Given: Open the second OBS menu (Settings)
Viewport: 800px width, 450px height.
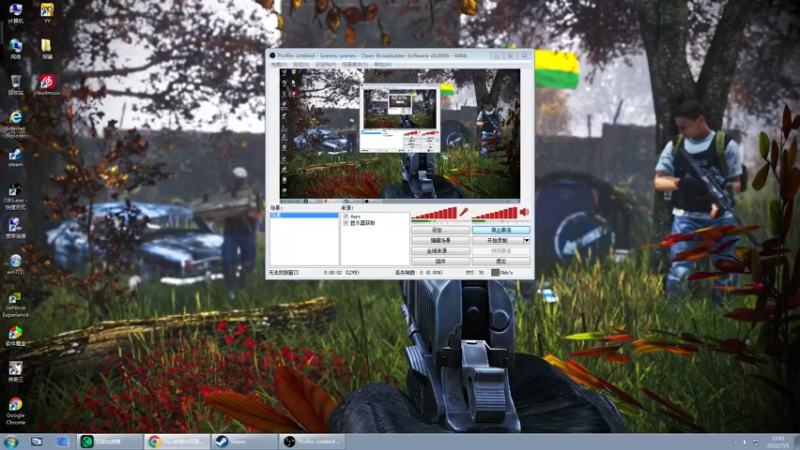Looking at the screenshot, I should click(301, 64).
